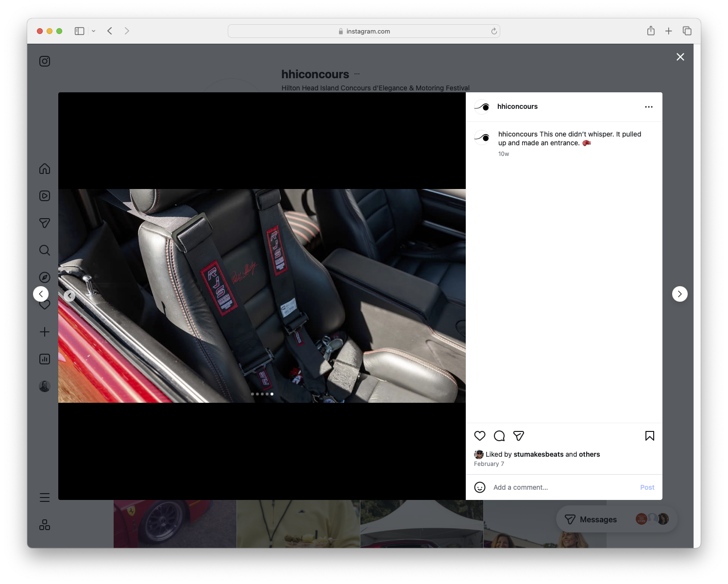Select the Explore compass icon
Viewport: 728px width, 584px height.
tap(45, 277)
